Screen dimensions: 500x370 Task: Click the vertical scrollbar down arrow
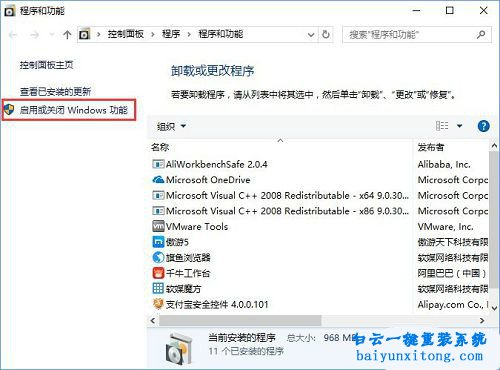pos(494,308)
